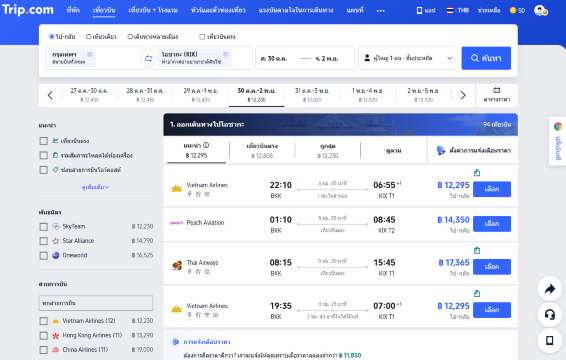Click the price alert bell icon
The height and width of the screenshot is (360, 566).
point(441,151)
